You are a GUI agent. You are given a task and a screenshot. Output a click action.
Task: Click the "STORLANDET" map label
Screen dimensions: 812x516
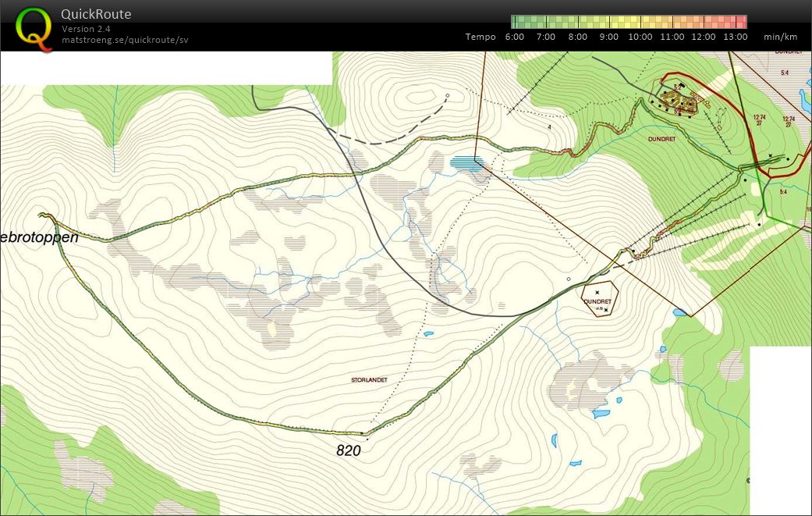(x=369, y=379)
